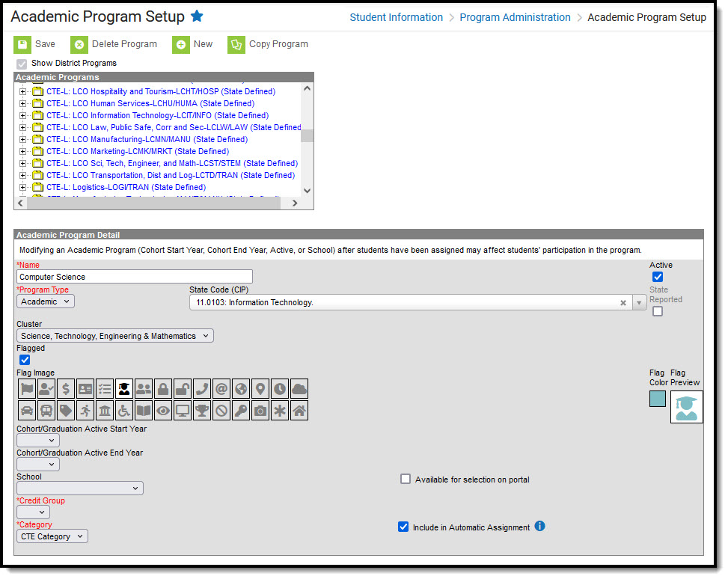The width and height of the screenshot is (728, 579).
Task: Select the graduate student flag image
Action: (x=124, y=389)
